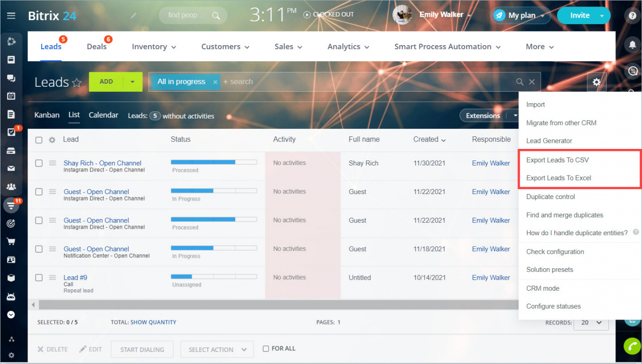Screen dimensions: 642x364
Task: Expand the Sales menu
Action: pyautogui.click(x=288, y=47)
